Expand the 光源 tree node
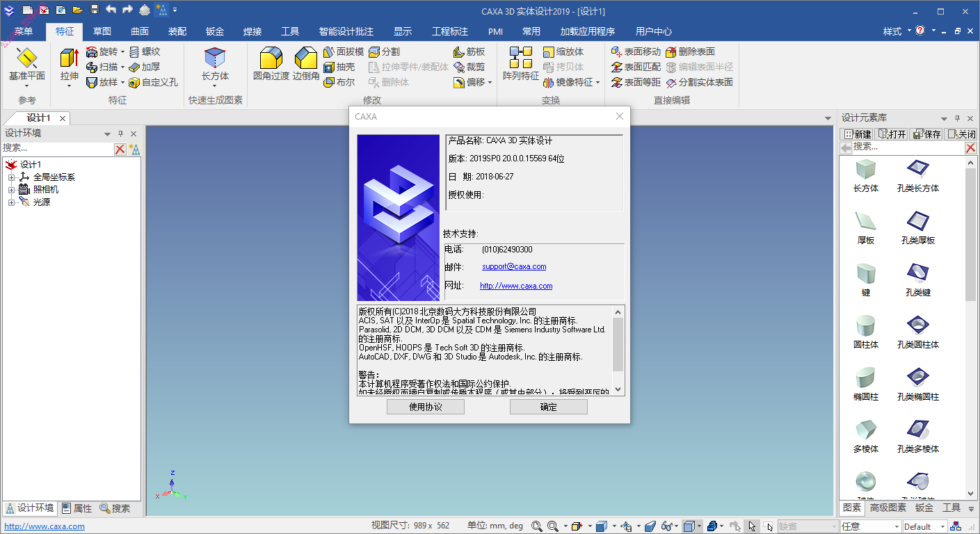The width and height of the screenshot is (980, 534). pos(11,202)
